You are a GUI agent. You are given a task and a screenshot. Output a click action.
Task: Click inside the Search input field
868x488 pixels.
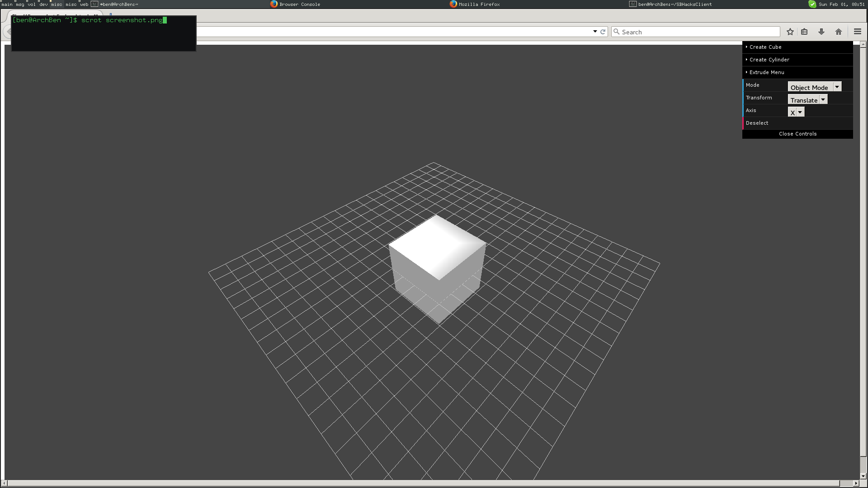[698, 32]
